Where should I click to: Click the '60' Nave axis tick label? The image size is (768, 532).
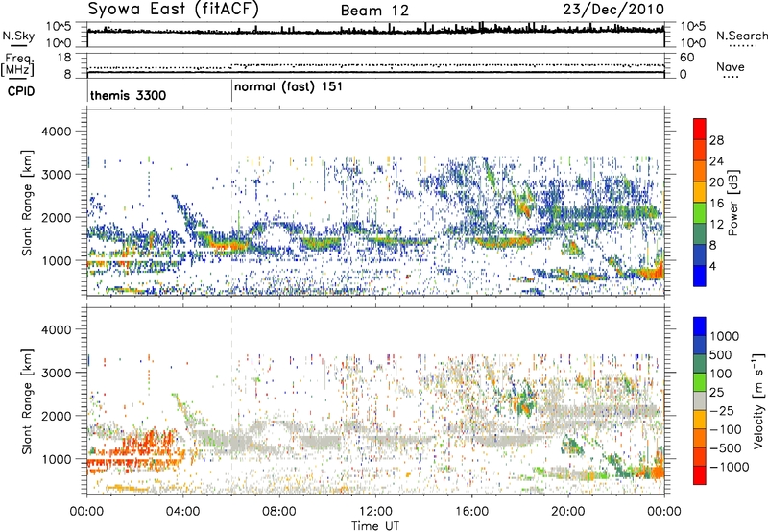point(686,58)
